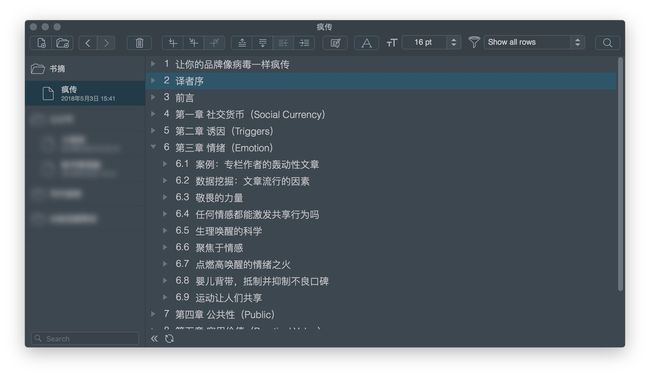Viewport: 650px width, 377px height.
Task: Open the font style A icon
Action: click(x=366, y=43)
